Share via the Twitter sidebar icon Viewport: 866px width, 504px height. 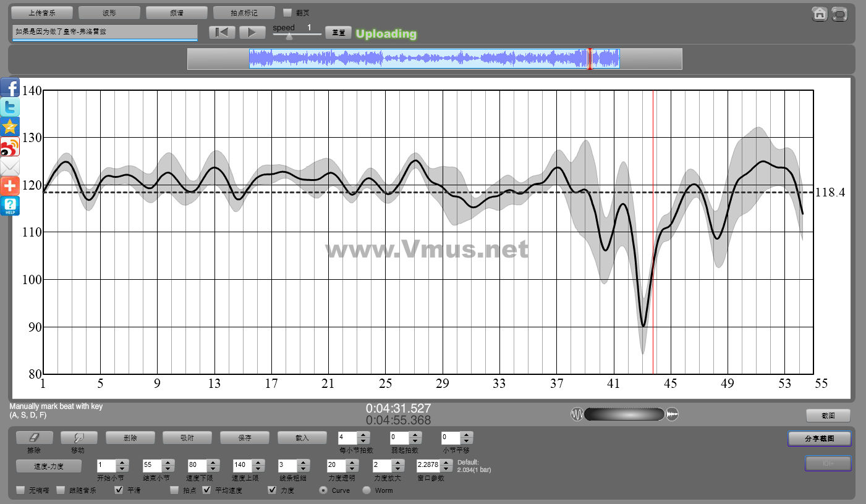10,107
